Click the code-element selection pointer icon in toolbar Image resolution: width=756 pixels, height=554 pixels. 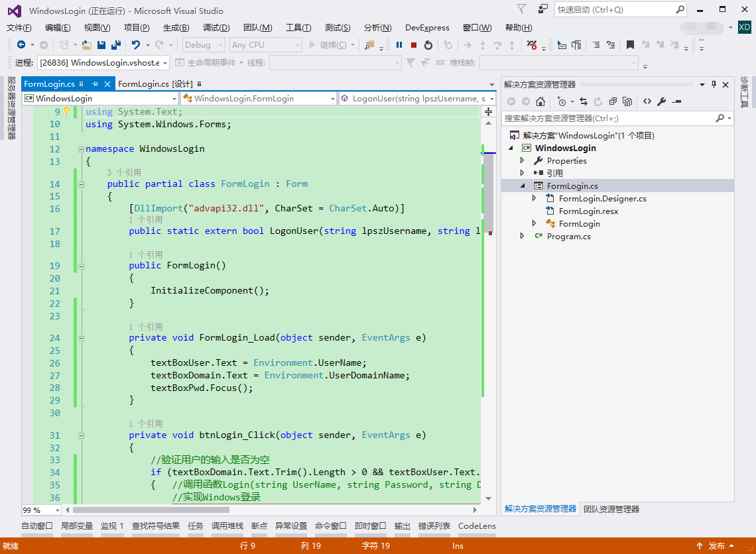(x=561, y=45)
